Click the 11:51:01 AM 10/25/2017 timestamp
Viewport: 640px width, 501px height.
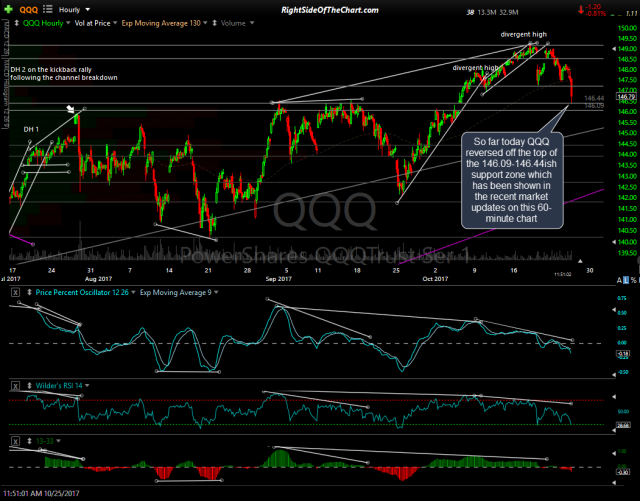tap(41, 493)
